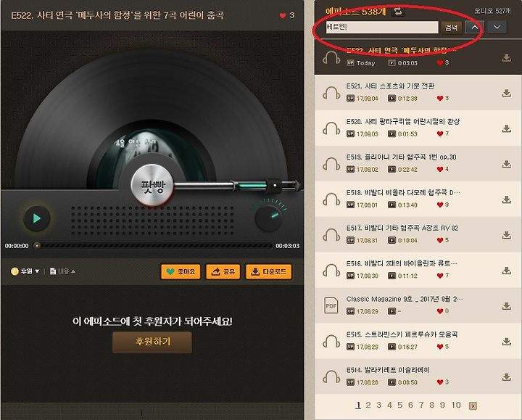
Task: Click the episode list sort order icon
Action: pos(398,12)
